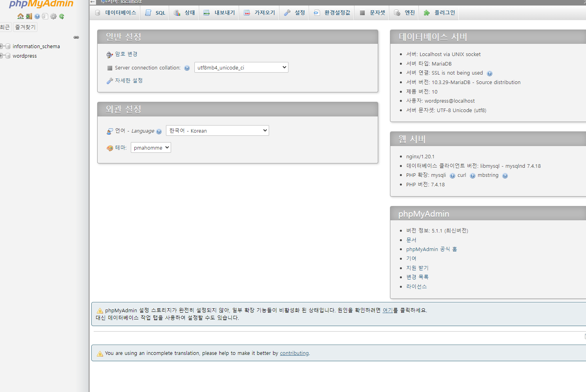Select the wordpress database name
The image size is (586, 392).
pyautogui.click(x=24, y=56)
